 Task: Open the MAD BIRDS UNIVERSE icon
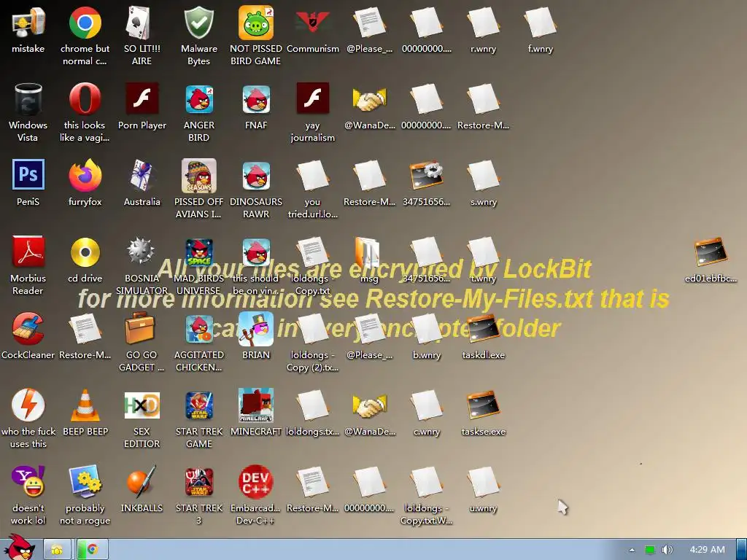pyautogui.click(x=198, y=252)
